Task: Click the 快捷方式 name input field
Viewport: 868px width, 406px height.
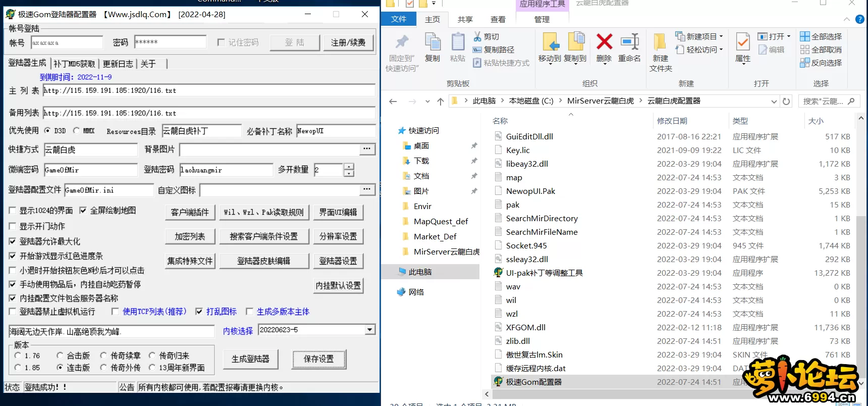Action: coord(91,150)
